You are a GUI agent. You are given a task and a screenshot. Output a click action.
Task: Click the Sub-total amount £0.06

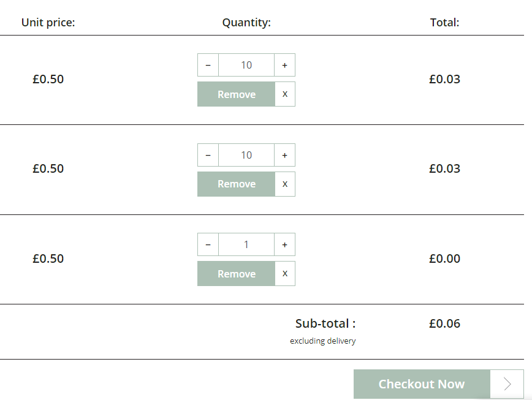(444, 323)
